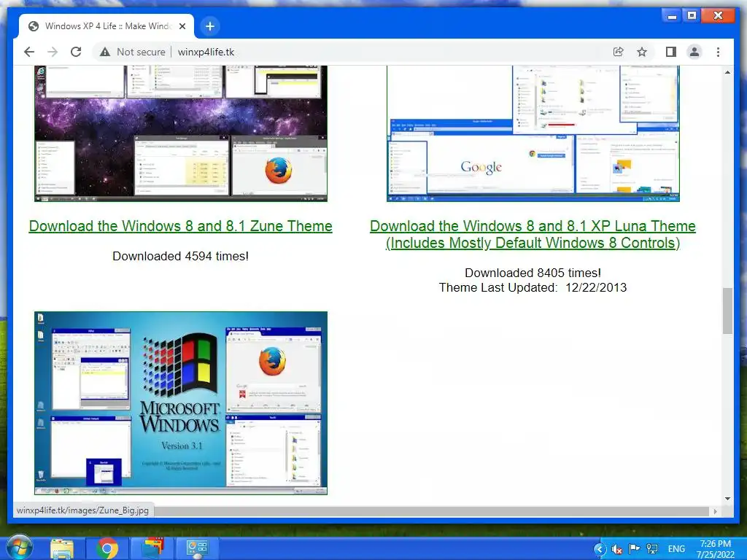Share this page using the share icon
Viewport: 747px width, 560px height.
coord(618,52)
